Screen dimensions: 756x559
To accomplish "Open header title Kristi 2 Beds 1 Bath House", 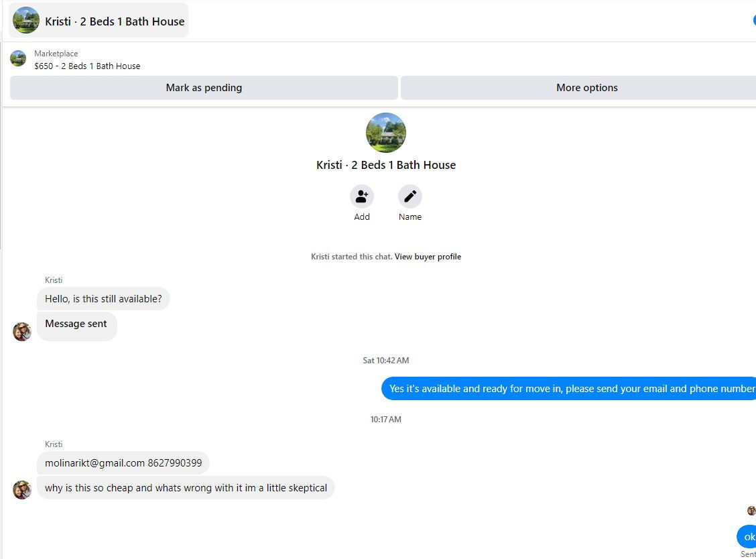I will coord(115,21).
